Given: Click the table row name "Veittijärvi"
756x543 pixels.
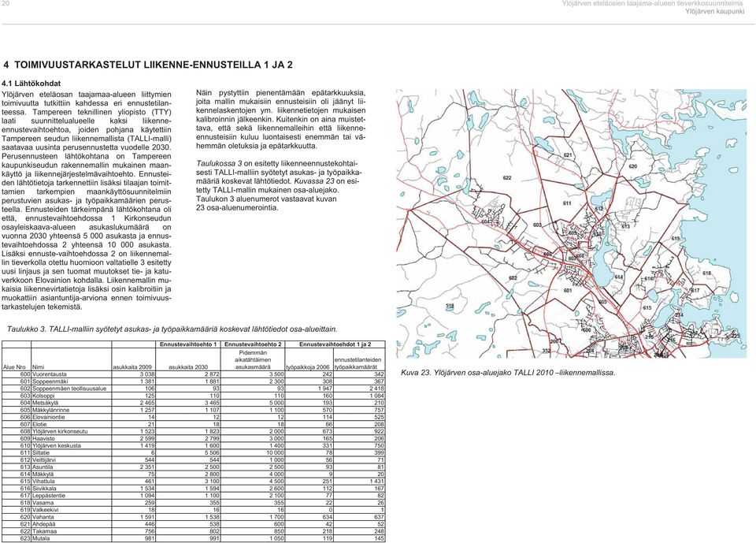Looking at the screenshot, I should click(x=44, y=460).
